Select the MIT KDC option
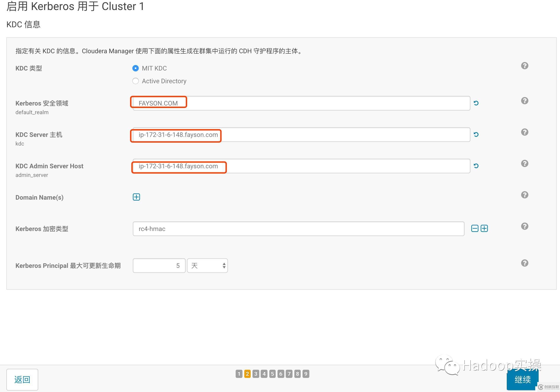 coord(136,68)
